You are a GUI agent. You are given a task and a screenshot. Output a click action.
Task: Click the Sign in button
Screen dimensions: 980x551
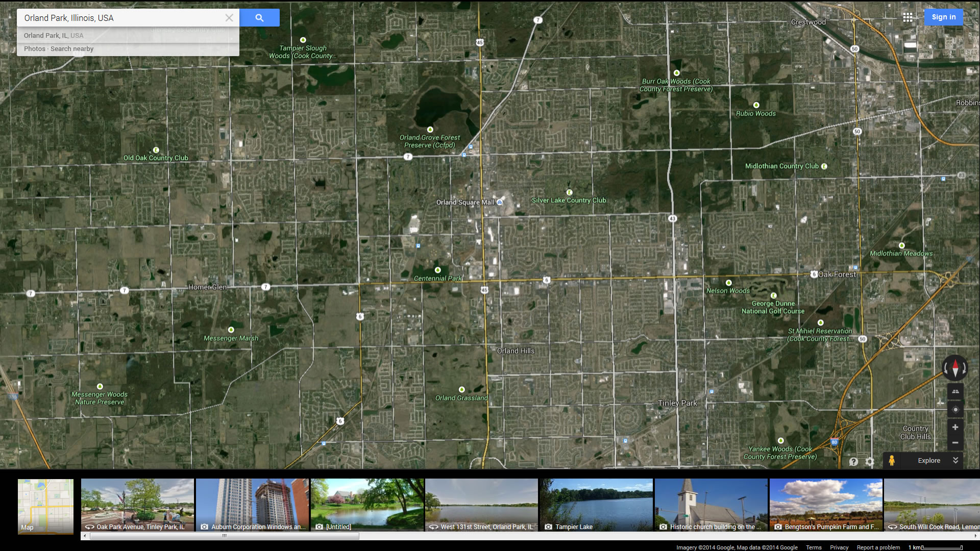[943, 17]
